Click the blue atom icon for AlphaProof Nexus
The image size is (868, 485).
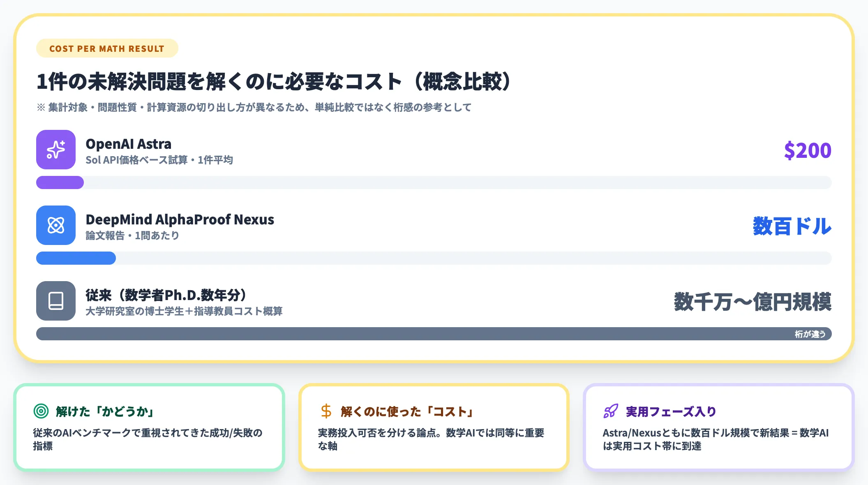click(56, 225)
